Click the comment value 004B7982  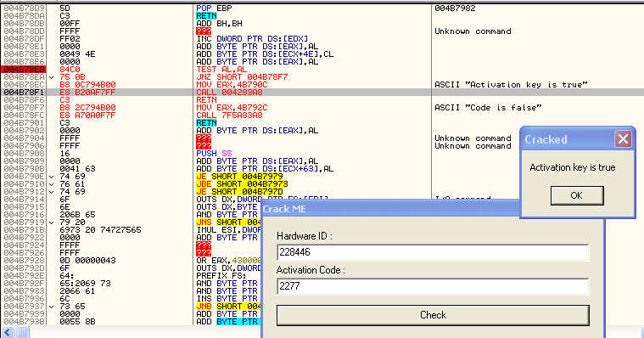455,8
